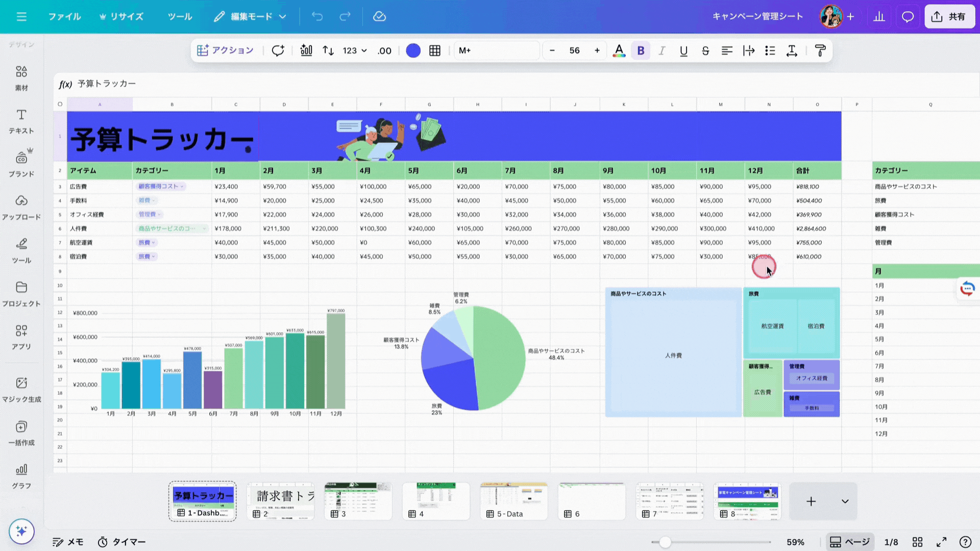This screenshot has height=551, width=980.
Task: Open the 素材 elements panel
Action: pos(21,78)
